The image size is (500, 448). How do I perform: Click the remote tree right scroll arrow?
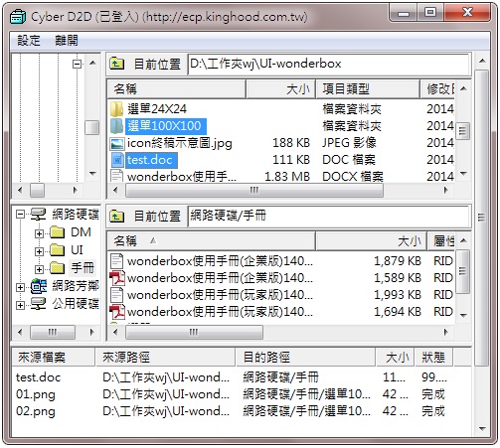tap(91, 332)
